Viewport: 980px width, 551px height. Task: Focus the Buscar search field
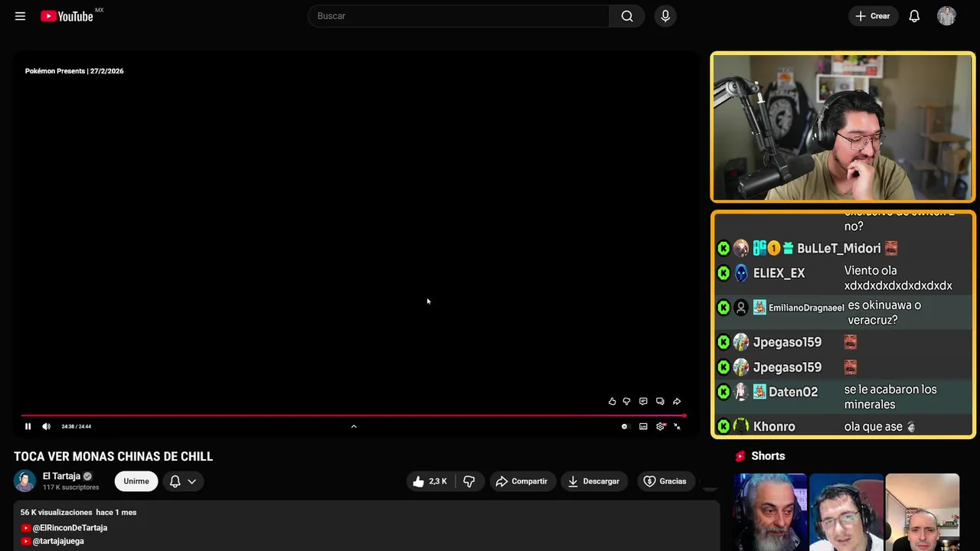(x=459, y=16)
